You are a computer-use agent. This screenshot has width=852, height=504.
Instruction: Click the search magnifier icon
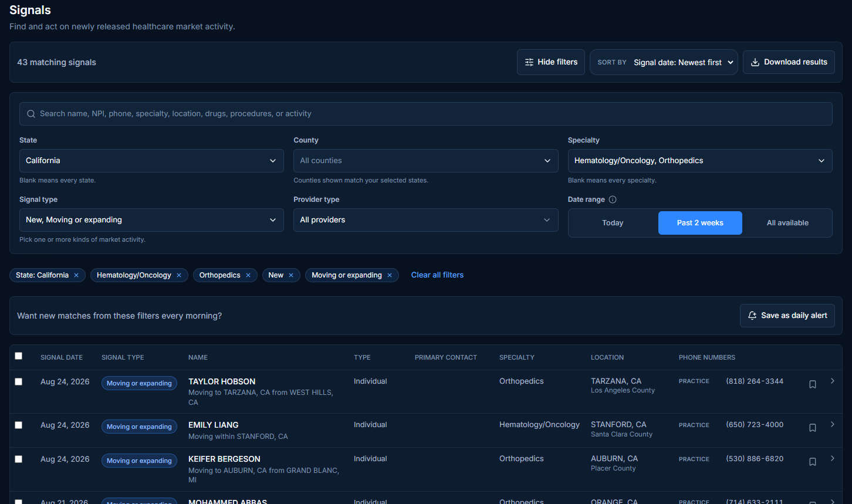31,114
